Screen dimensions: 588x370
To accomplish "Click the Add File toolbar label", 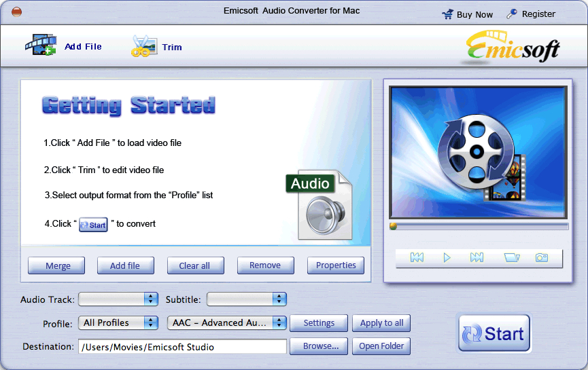I will coord(83,46).
